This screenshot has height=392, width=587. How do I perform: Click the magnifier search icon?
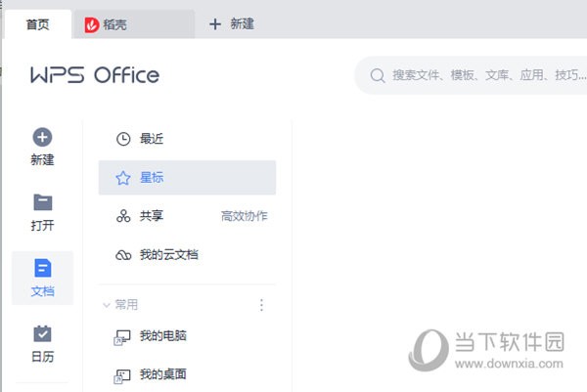[x=378, y=75]
